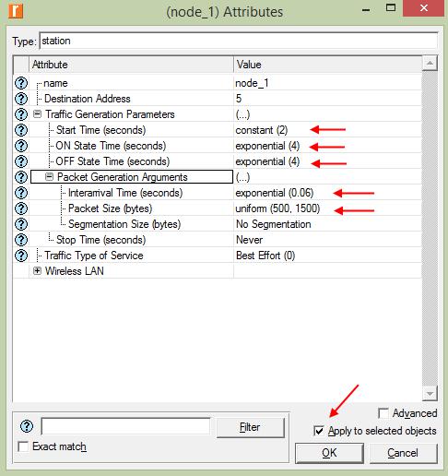
Task: Click the Cancel button
Action: tap(403, 453)
